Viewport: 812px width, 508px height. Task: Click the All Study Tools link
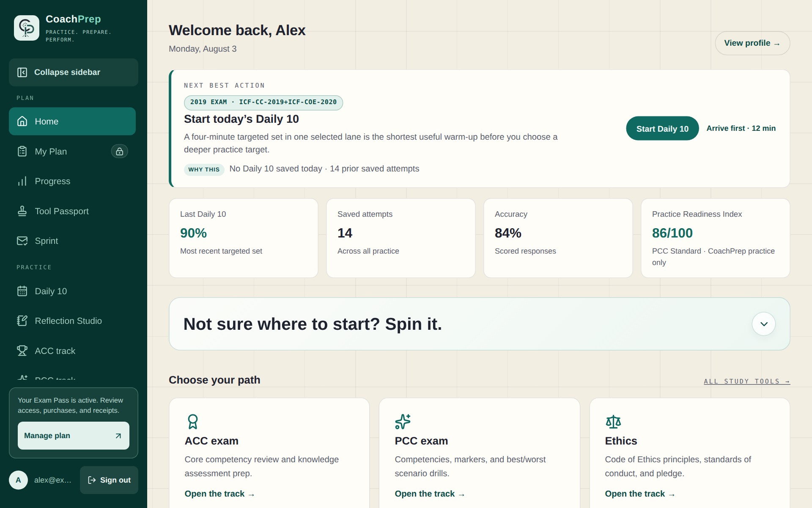click(x=747, y=381)
